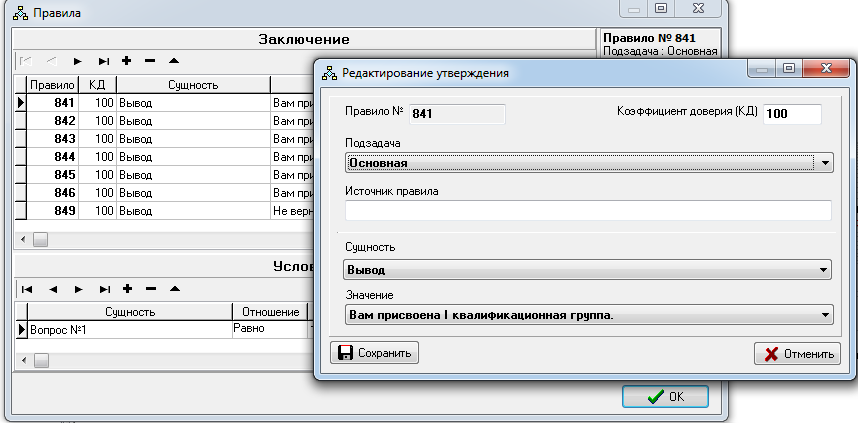Open the Значение dropdown
This screenshot has width=858, height=423.
(589, 315)
